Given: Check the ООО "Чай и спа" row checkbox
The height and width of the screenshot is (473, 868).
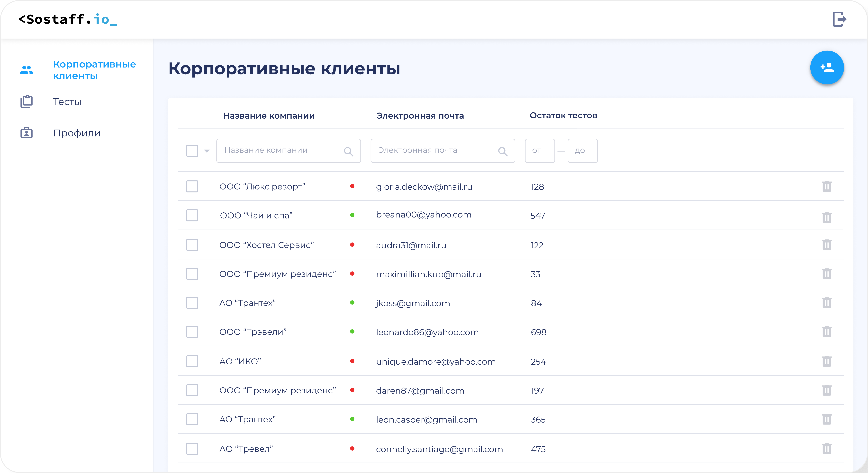Looking at the screenshot, I should pos(192,215).
